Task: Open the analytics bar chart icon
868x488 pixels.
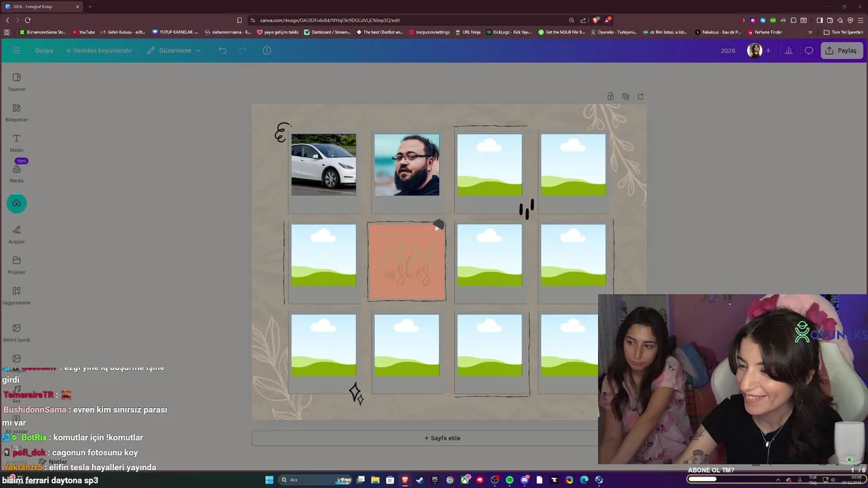Action: pos(789,50)
